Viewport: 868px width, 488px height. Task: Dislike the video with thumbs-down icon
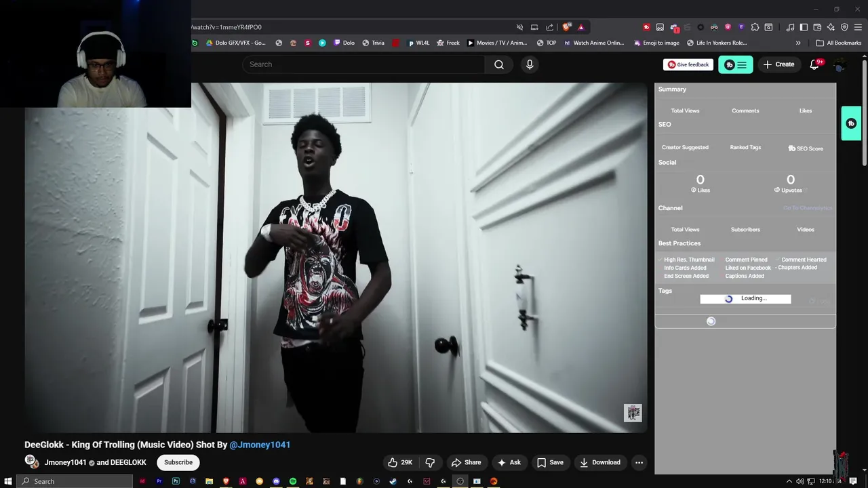click(430, 462)
